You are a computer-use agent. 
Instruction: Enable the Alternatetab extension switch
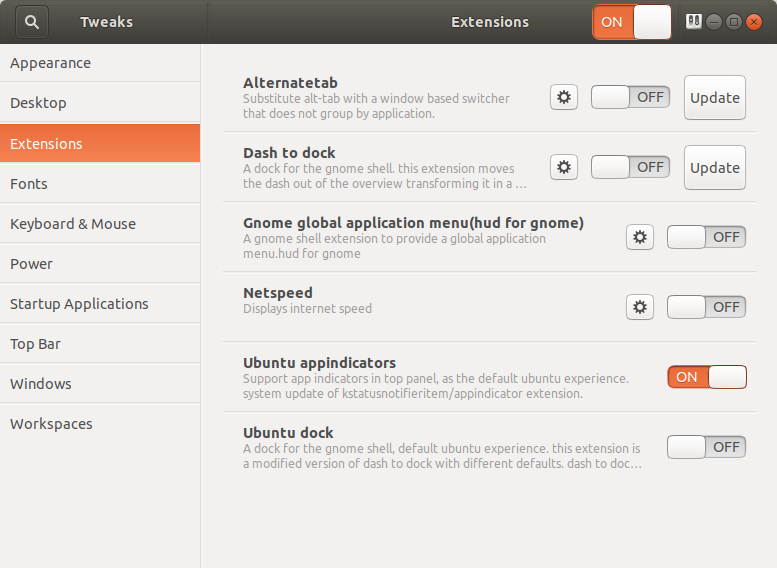(x=630, y=97)
